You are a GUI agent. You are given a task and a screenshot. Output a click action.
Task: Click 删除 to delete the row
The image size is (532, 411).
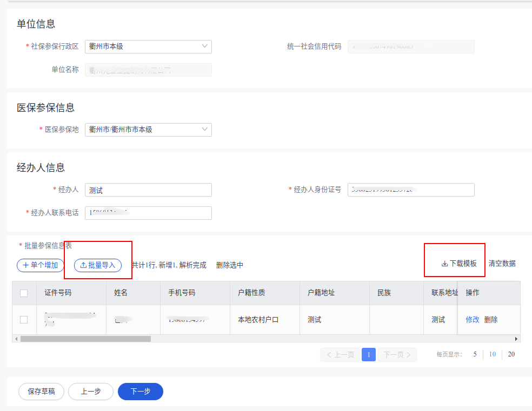point(491,320)
